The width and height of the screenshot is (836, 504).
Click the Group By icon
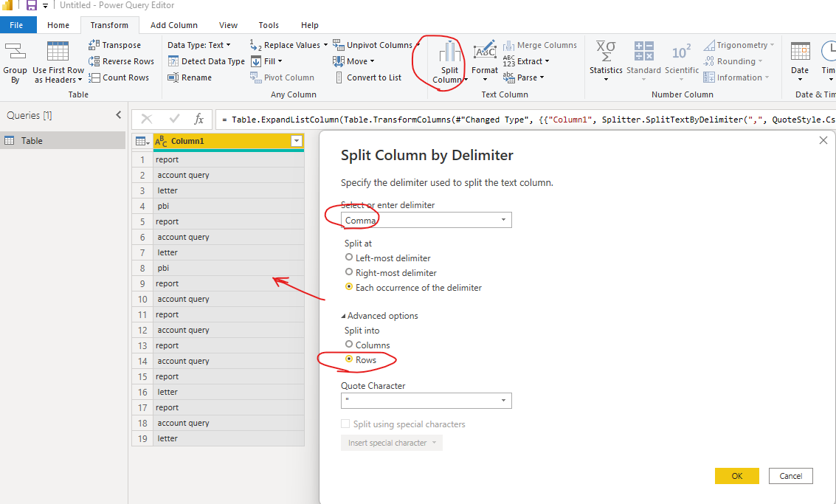point(15,52)
